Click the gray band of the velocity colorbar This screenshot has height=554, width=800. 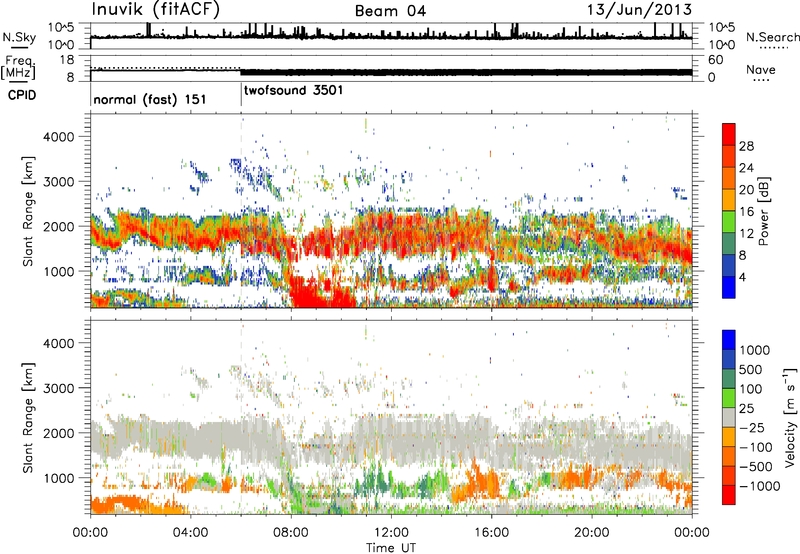729,417
